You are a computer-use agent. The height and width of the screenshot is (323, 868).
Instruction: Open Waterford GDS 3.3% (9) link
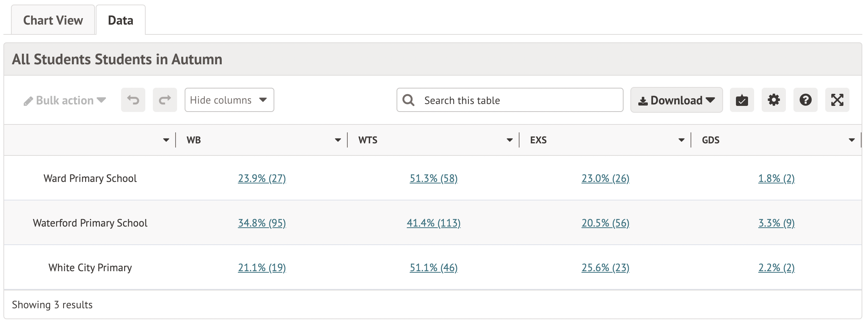pyautogui.click(x=776, y=223)
